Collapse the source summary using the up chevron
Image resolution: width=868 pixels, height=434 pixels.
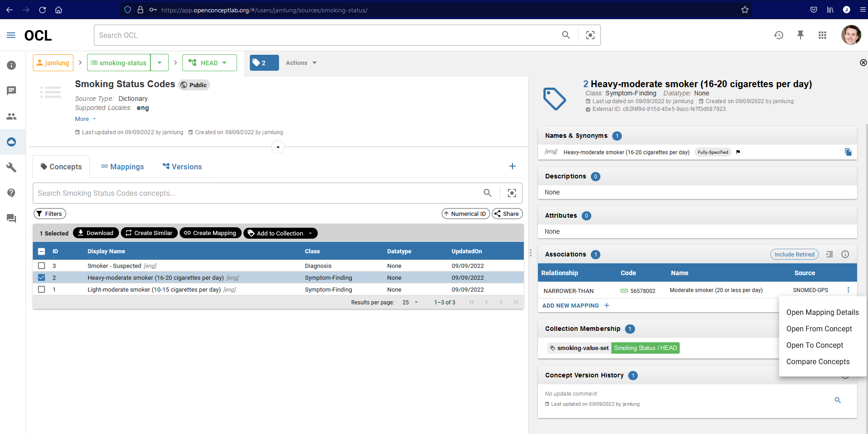(x=278, y=147)
